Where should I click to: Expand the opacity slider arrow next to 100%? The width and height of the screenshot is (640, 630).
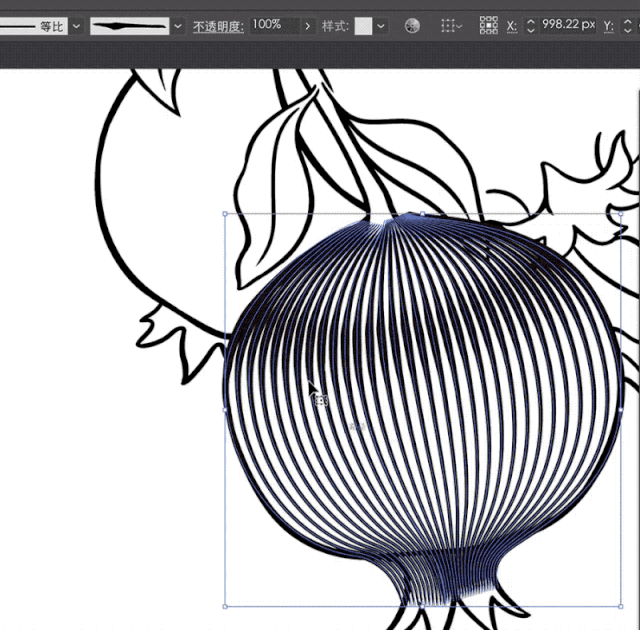click(307, 25)
